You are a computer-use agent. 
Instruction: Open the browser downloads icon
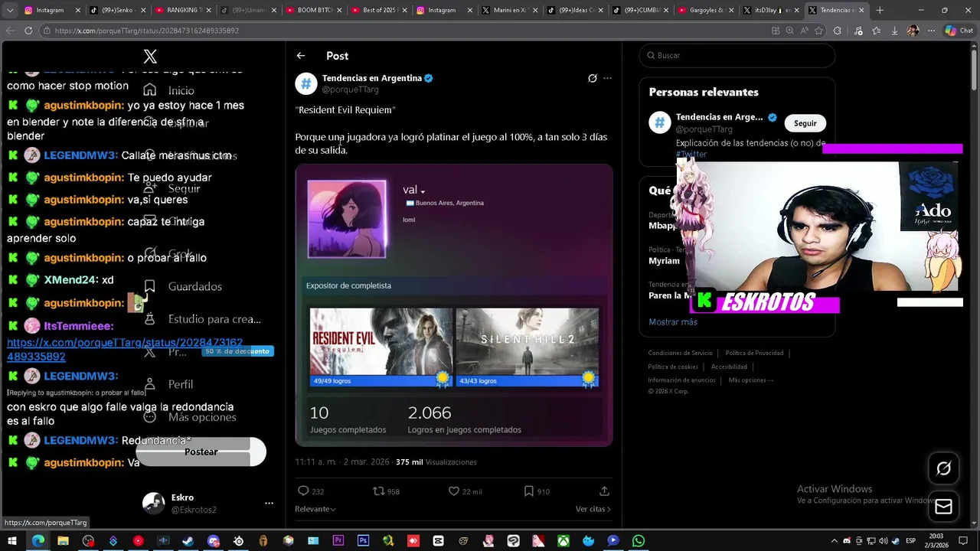(894, 31)
